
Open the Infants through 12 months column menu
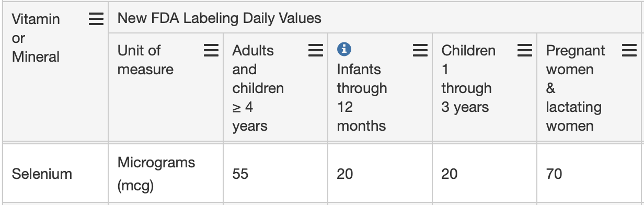coord(420,51)
